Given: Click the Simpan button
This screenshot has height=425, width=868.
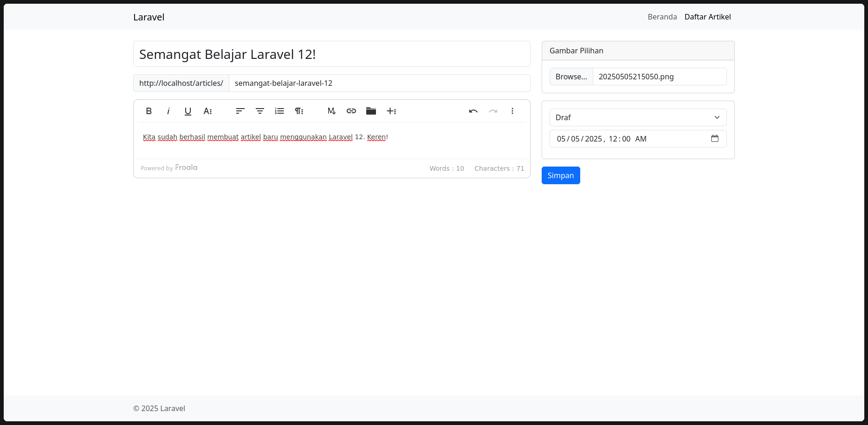Looking at the screenshot, I should tap(561, 175).
